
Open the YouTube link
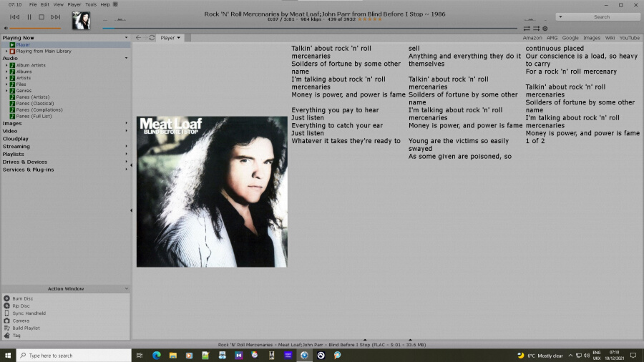click(630, 38)
